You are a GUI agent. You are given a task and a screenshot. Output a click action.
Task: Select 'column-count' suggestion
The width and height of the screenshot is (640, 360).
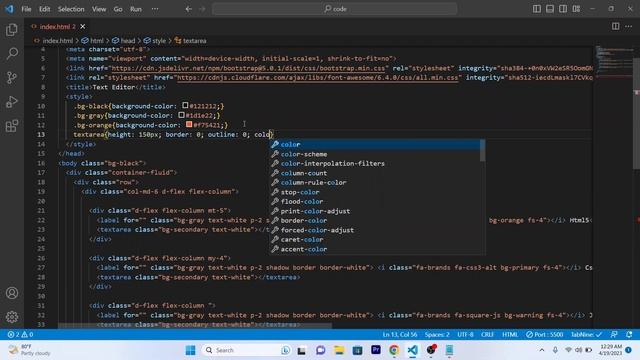pos(375,173)
